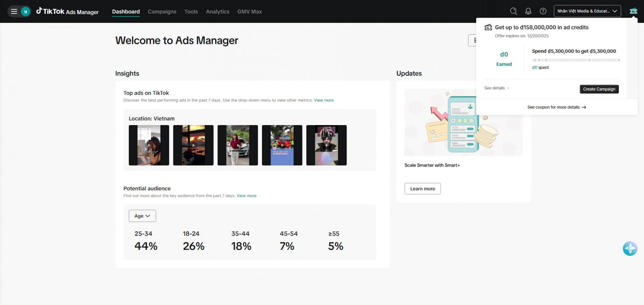Click the Create Campaign button

[x=599, y=89]
